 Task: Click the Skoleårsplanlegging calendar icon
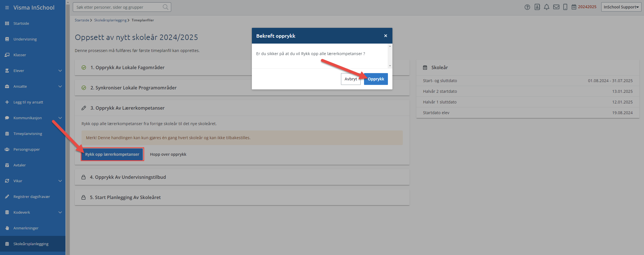pyautogui.click(x=7, y=244)
